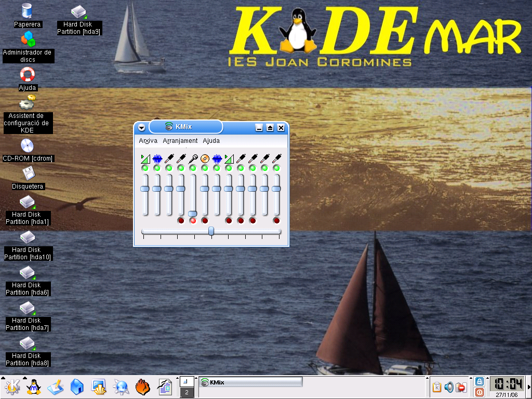Open the KMix window menu arrow in titlebar
The height and width of the screenshot is (399, 532).
[x=141, y=128]
